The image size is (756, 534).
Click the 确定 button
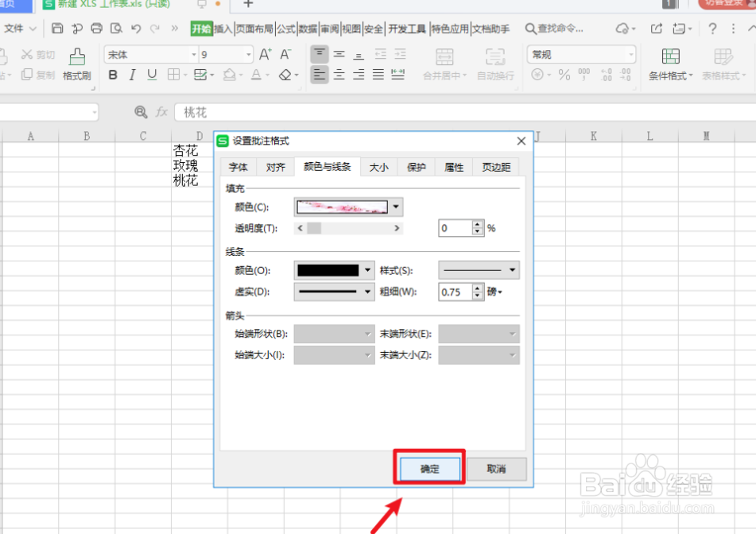pos(429,469)
